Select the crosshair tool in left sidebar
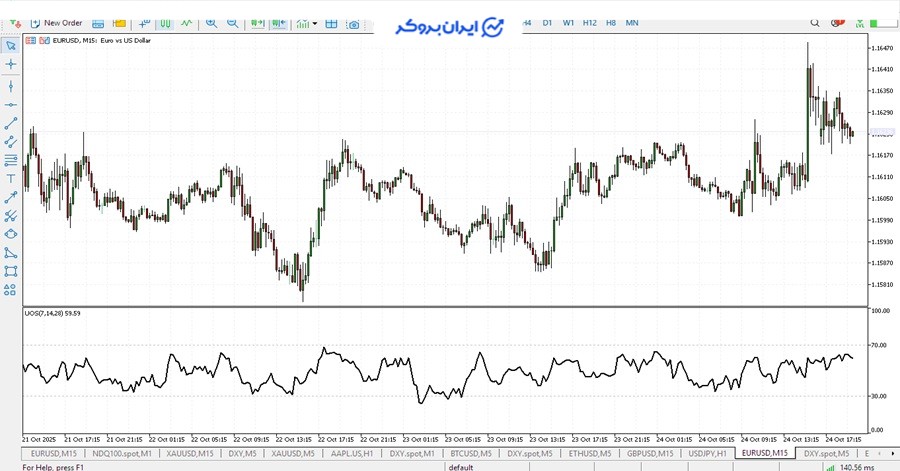This screenshot has width=900, height=471. [x=11, y=64]
